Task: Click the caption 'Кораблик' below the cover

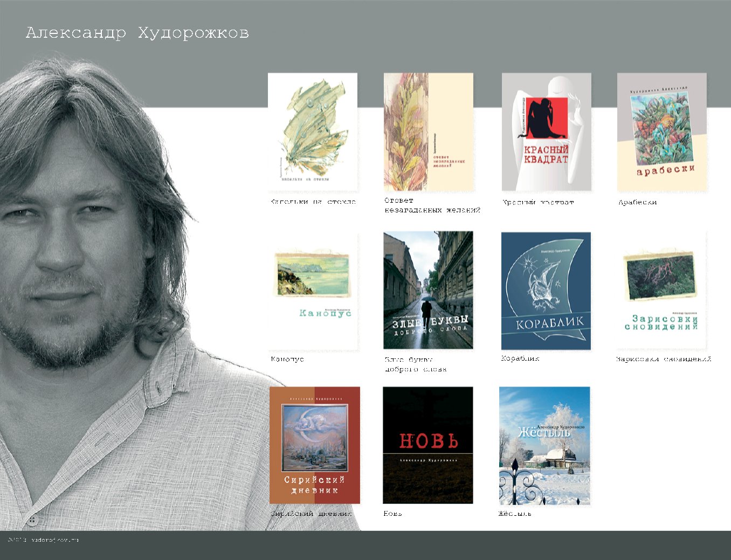Action: click(520, 358)
